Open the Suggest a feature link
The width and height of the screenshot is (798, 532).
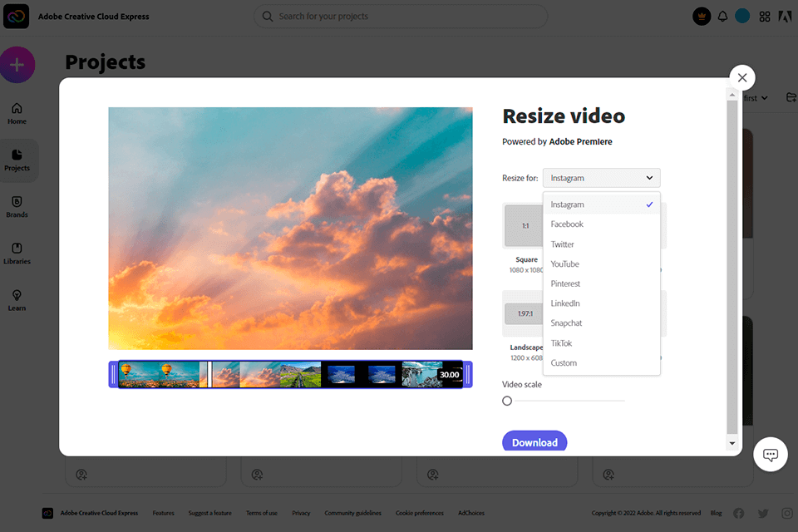tap(209, 513)
